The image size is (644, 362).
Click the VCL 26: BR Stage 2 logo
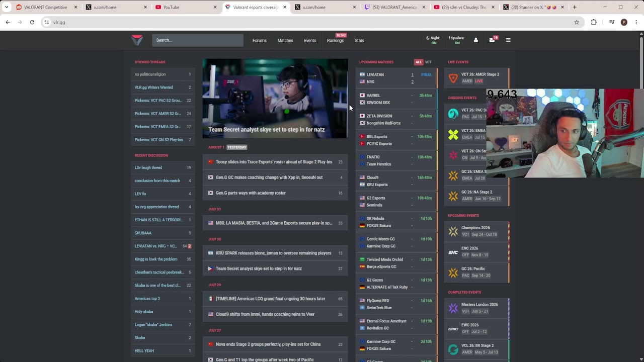pyautogui.click(x=453, y=349)
